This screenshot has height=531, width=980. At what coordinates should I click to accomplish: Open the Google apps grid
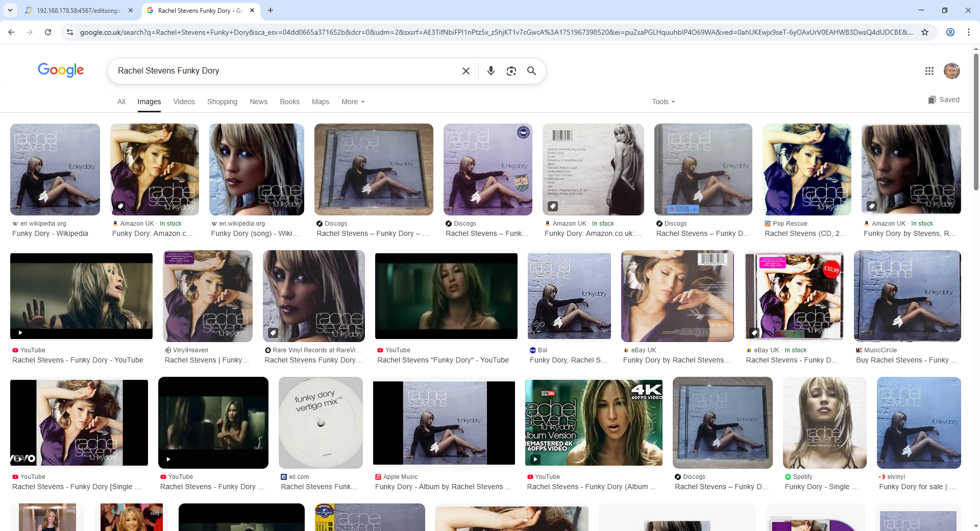(929, 71)
